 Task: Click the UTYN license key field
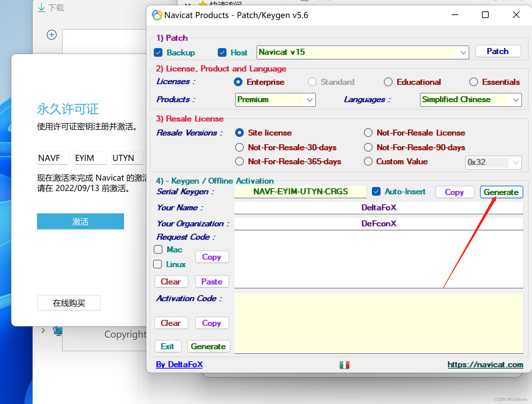point(127,158)
